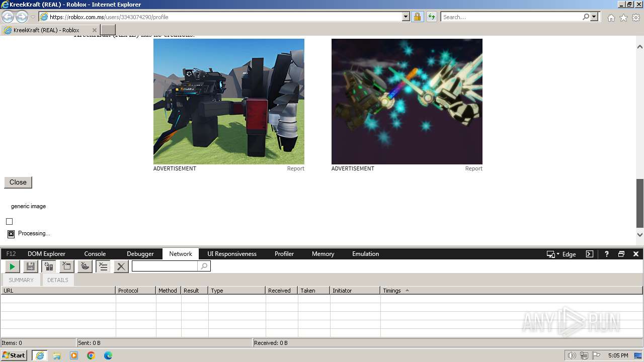Click the broken image icon beside Processing

[x=11, y=234]
